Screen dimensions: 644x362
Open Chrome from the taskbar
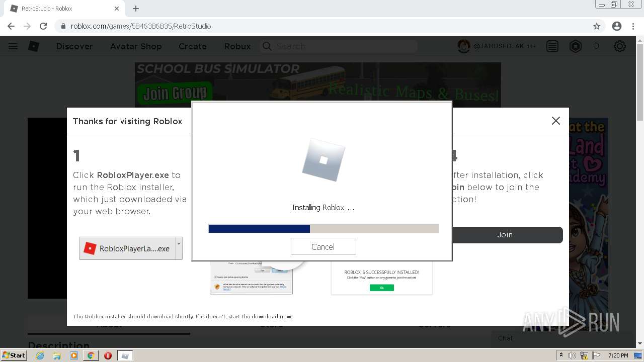pos(91,355)
